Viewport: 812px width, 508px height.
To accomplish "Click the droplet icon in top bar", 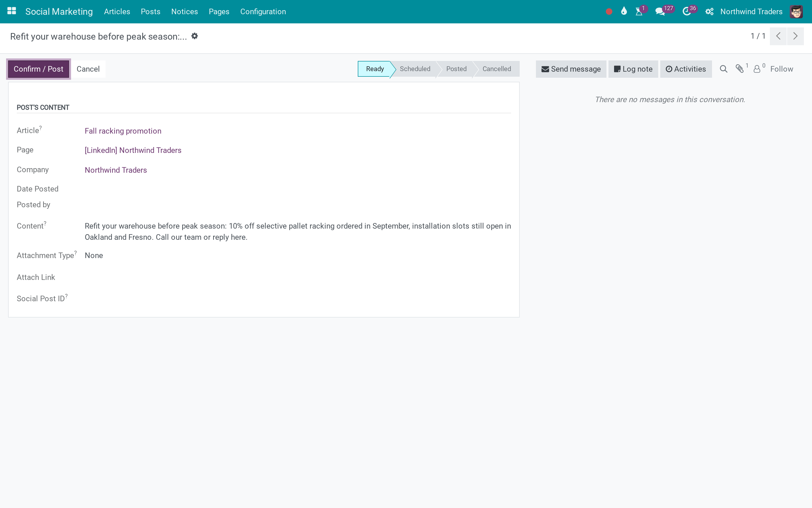I will tap(624, 11).
